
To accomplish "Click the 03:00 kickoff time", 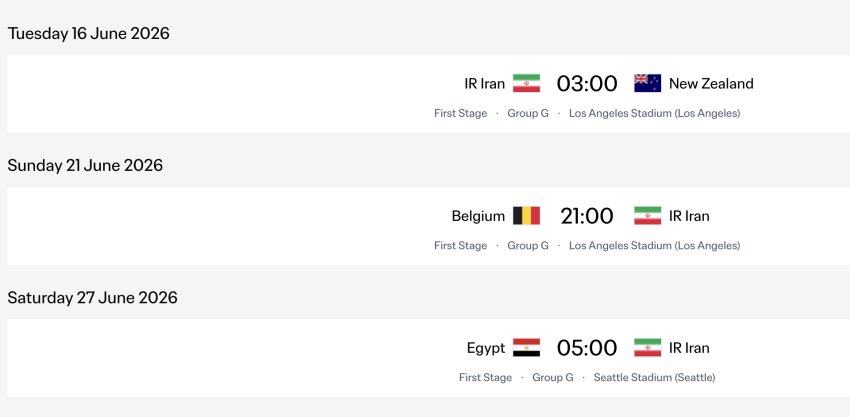I will point(587,84).
